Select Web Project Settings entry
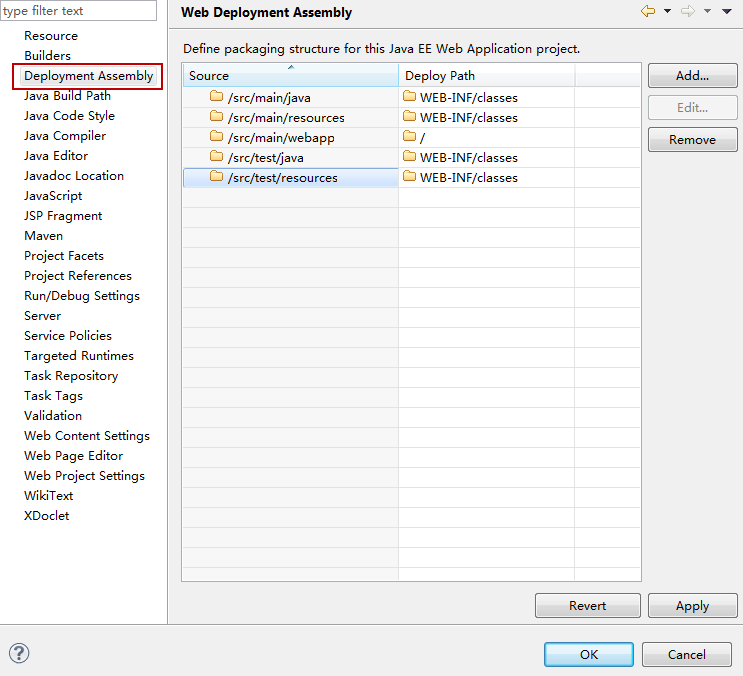743x676 pixels. click(84, 475)
